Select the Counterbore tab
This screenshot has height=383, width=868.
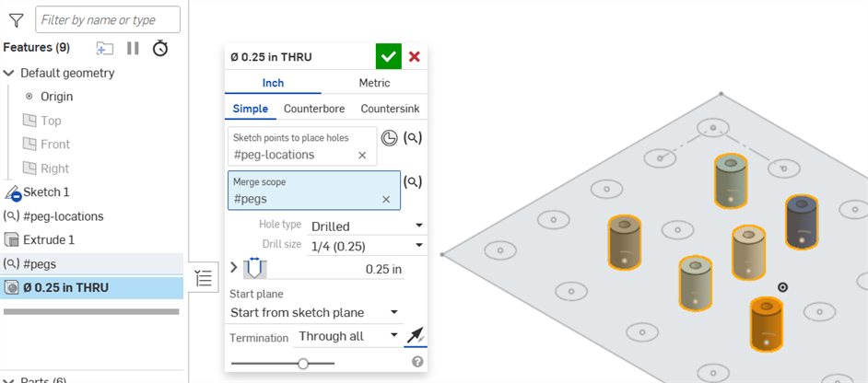point(314,109)
